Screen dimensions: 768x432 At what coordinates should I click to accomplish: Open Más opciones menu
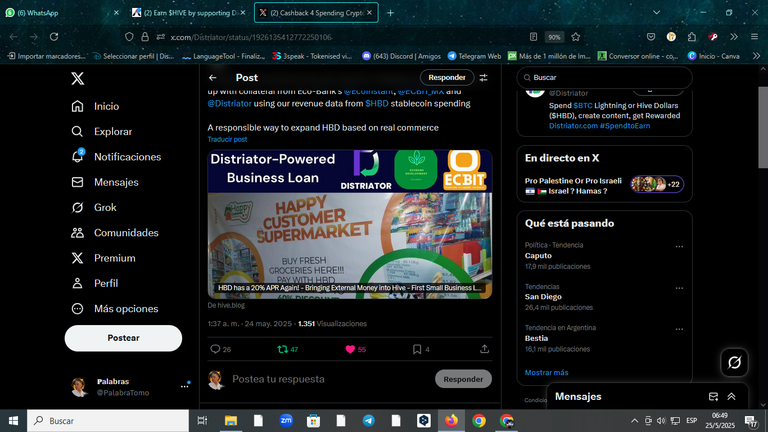[115, 309]
